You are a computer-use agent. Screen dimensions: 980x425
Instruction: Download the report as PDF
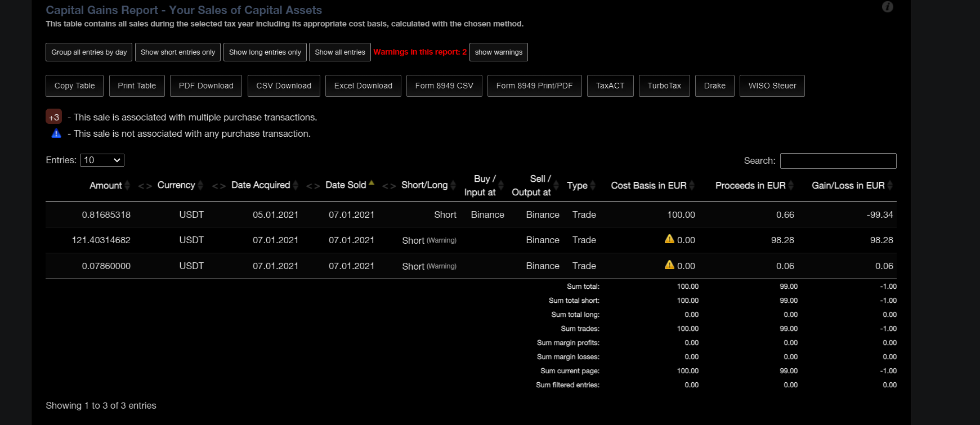pyautogui.click(x=206, y=86)
